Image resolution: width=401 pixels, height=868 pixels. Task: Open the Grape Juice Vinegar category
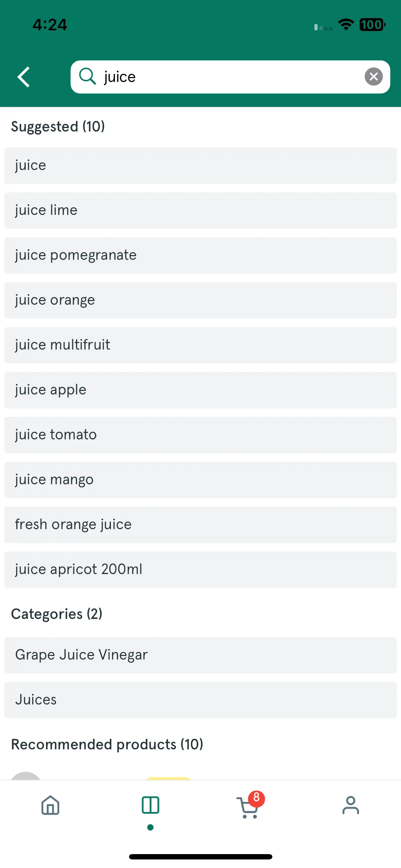pos(200,655)
